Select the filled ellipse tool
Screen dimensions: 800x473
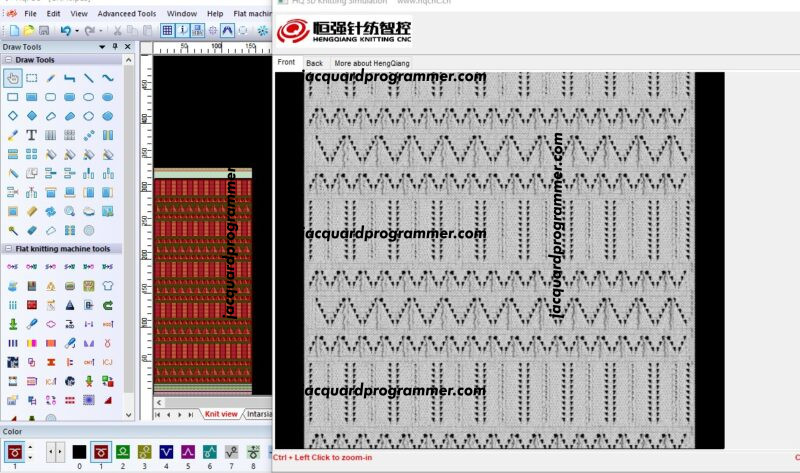pyautogui.click(x=108, y=97)
